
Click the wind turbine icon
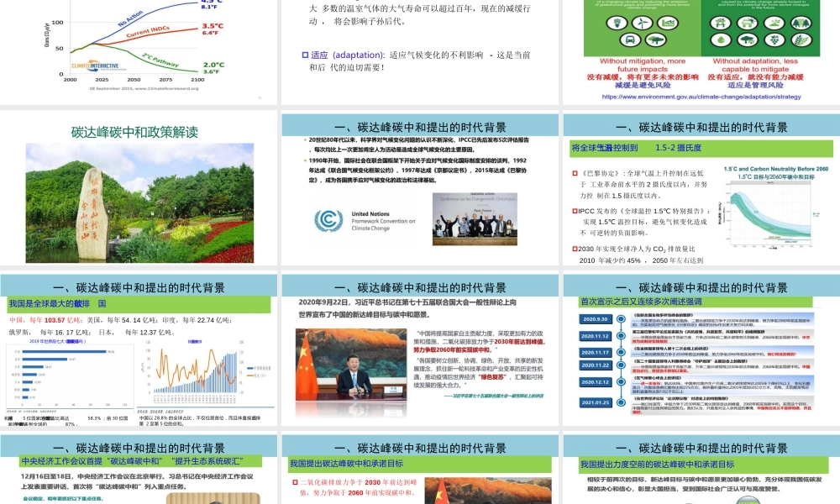[642, 23]
